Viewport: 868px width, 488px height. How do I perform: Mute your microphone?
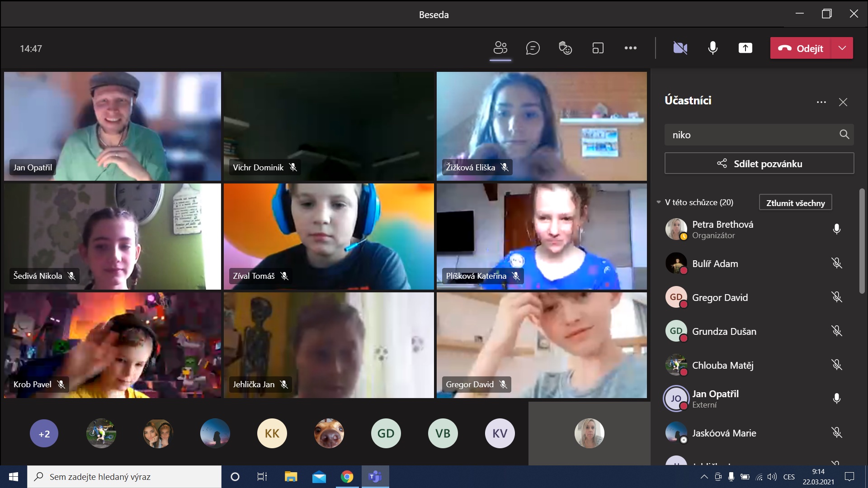pyautogui.click(x=712, y=48)
